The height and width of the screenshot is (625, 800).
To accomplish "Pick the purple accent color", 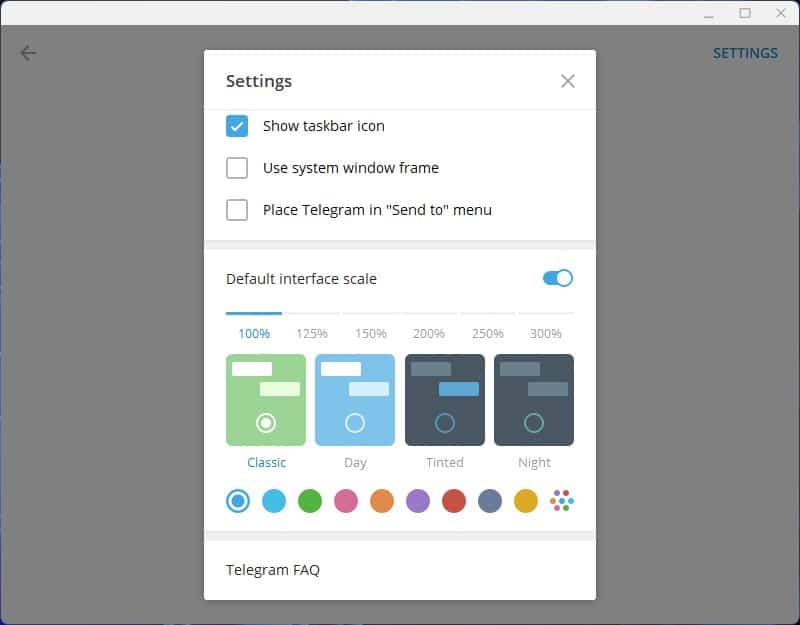I will tap(418, 501).
